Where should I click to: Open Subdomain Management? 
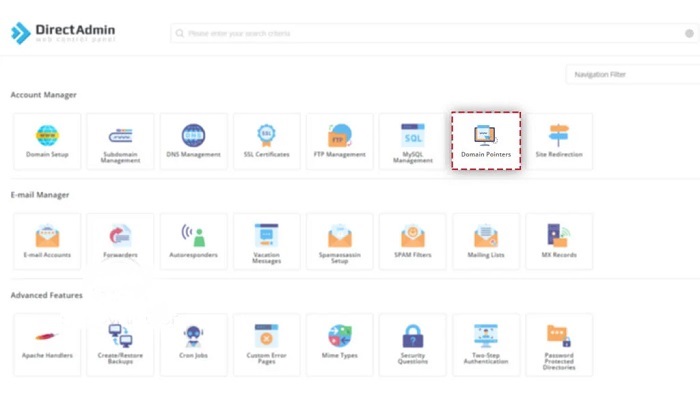tap(120, 141)
